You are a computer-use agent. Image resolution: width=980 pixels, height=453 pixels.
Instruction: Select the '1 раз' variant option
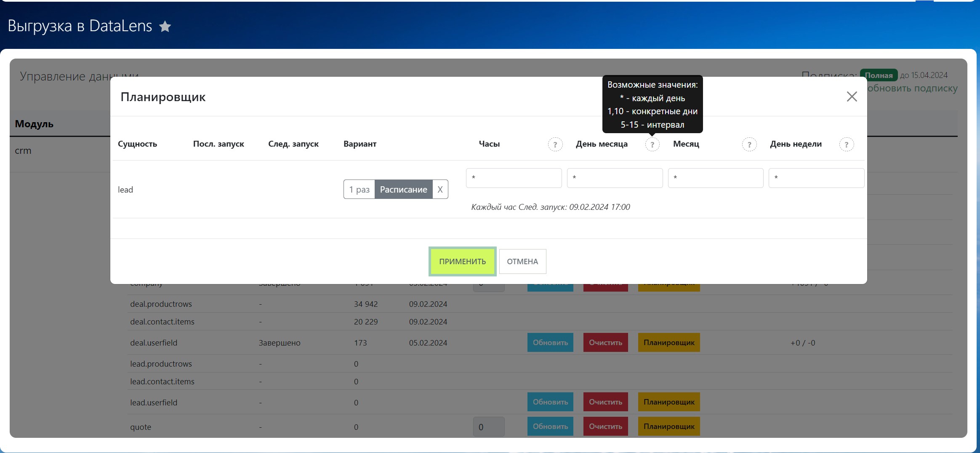click(x=359, y=189)
